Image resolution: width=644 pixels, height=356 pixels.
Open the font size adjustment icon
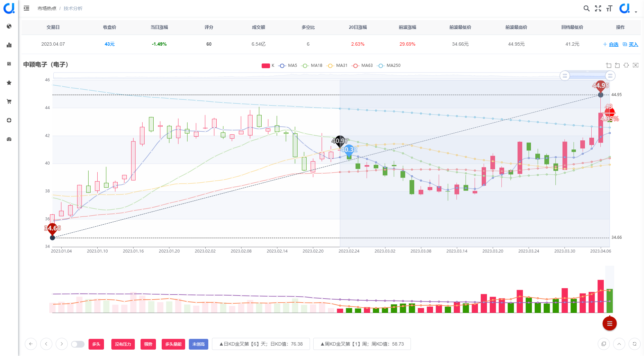(609, 8)
